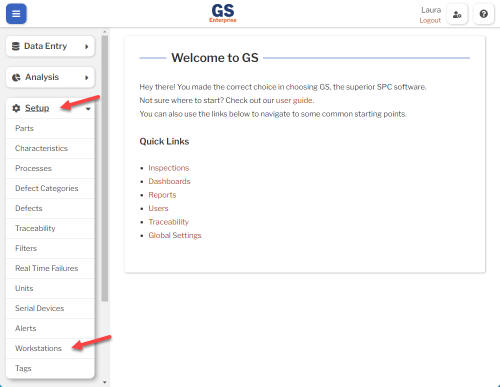Follow the Reports quick link
This screenshot has width=500, height=387.
(162, 195)
